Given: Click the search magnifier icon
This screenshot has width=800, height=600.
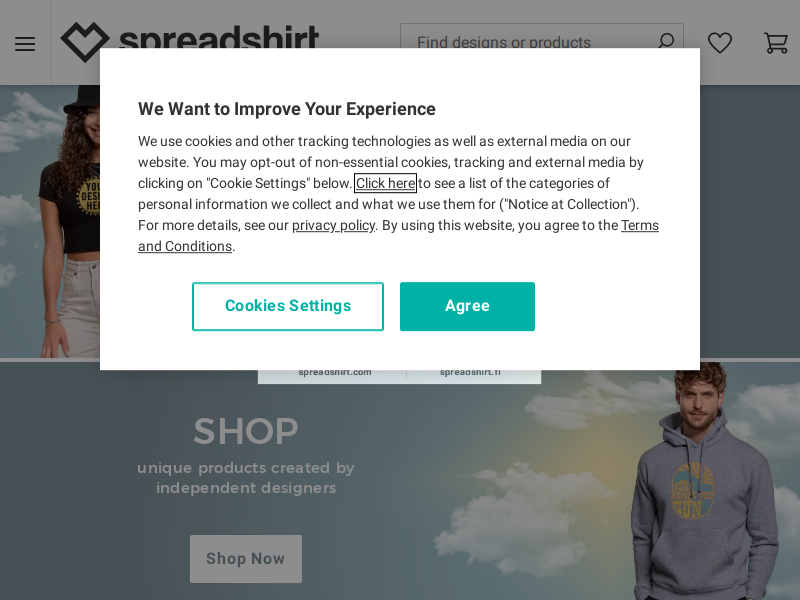Looking at the screenshot, I should (x=666, y=41).
